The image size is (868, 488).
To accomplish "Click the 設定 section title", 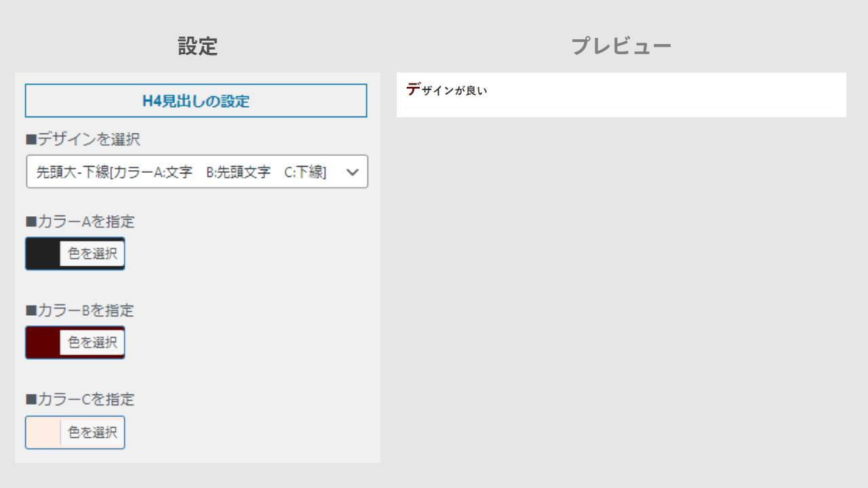I will (x=197, y=46).
